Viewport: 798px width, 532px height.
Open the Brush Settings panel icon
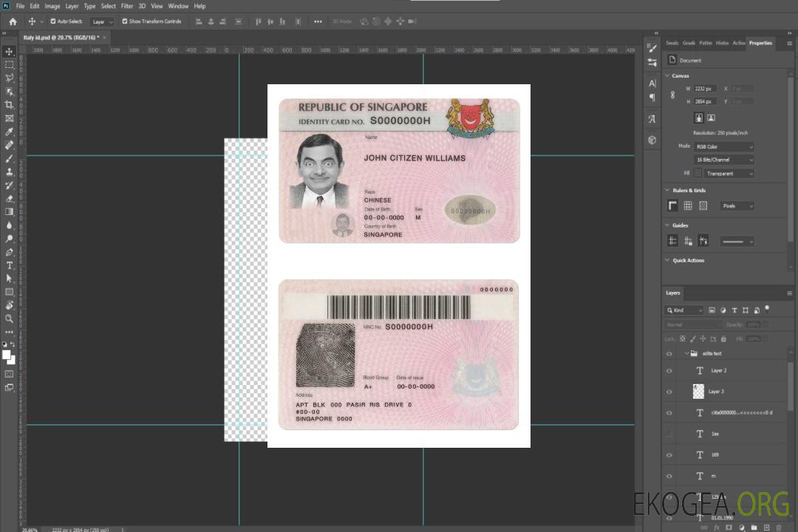(652, 48)
